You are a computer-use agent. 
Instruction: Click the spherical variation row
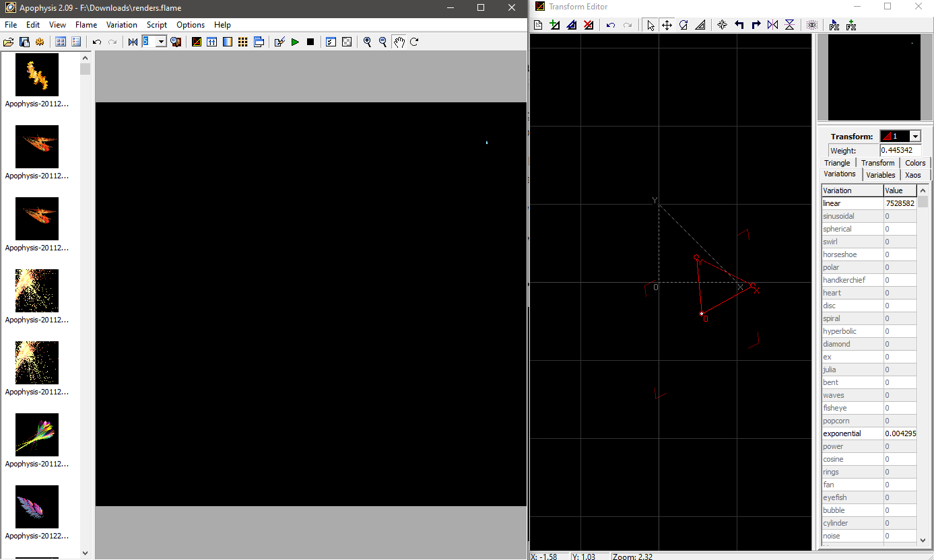tap(869, 229)
